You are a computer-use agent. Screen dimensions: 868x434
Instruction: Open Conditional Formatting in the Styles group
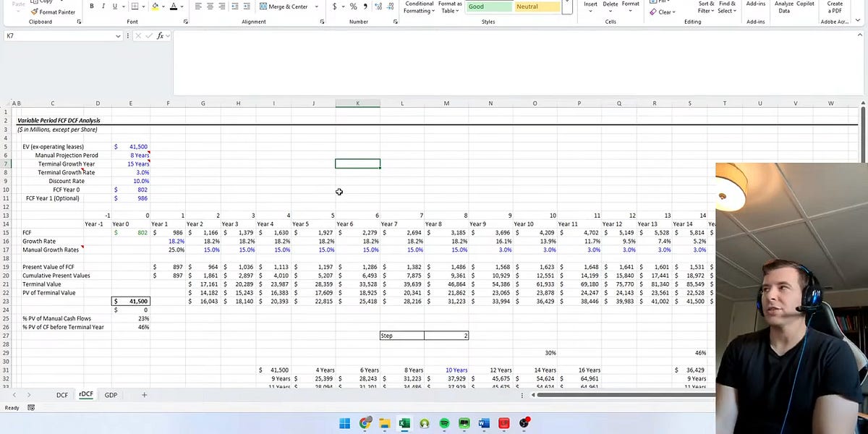point(418,6)
